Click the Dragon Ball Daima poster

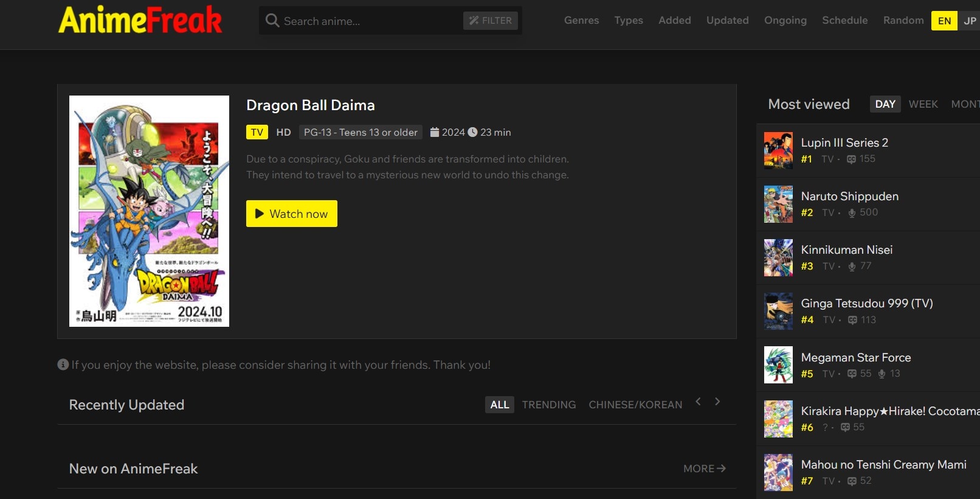pyautogui.click(x=149, y=211)
